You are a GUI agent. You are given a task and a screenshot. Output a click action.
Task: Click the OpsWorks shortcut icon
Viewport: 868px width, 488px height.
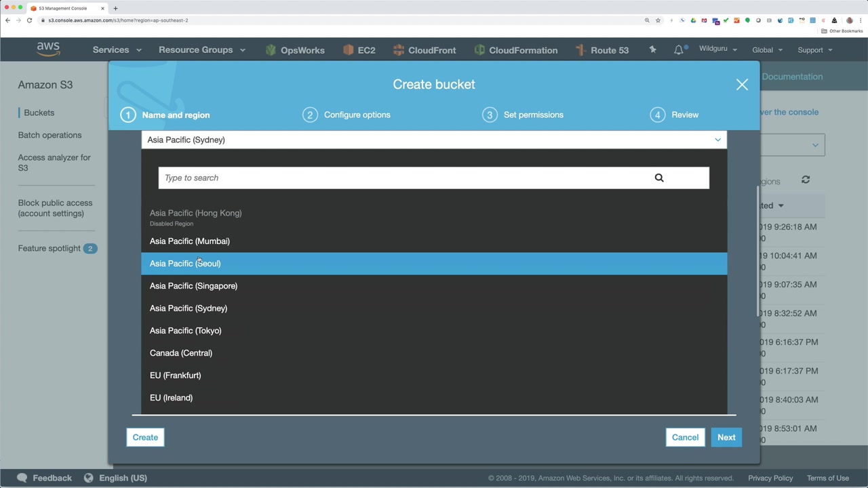(x=271, y=49)
